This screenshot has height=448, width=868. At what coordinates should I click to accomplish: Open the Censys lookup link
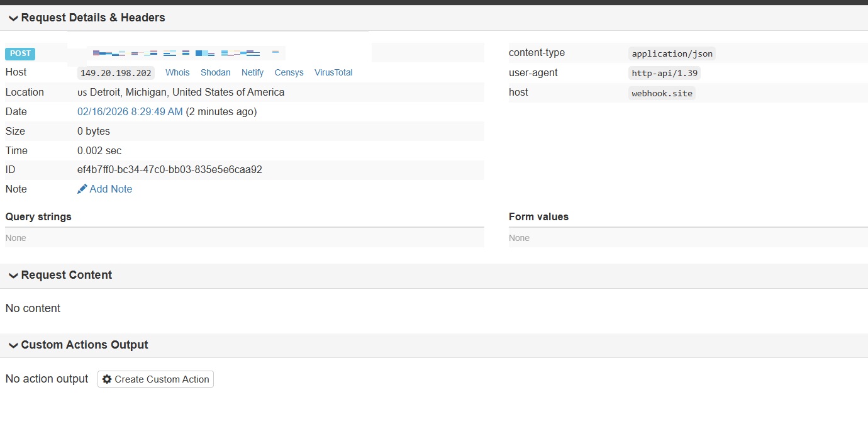(x=289, y=72)
